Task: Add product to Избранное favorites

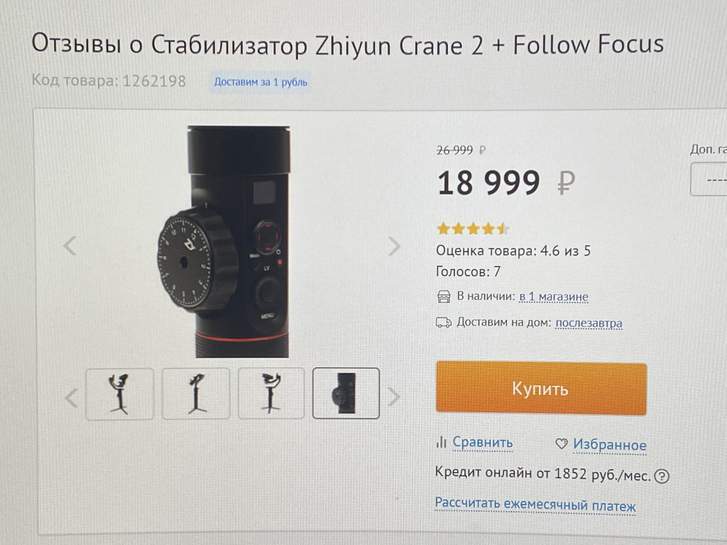Action: point(610,444)
